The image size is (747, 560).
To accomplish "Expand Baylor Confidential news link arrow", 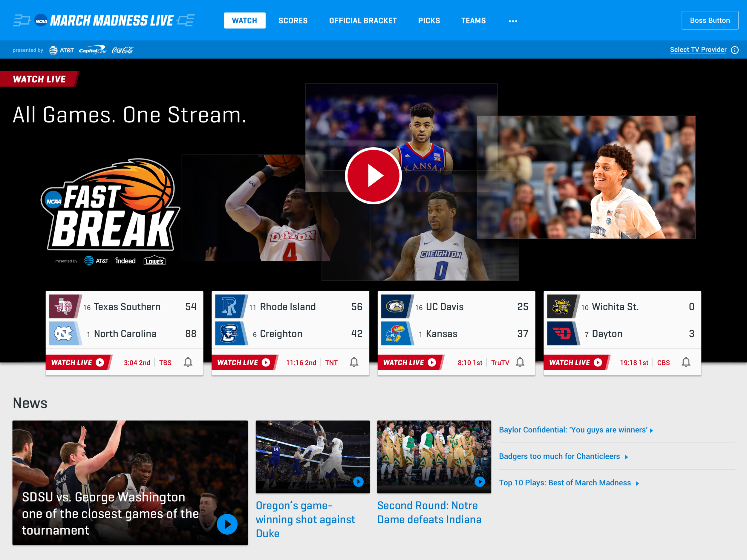I will (x=651, y=430).
